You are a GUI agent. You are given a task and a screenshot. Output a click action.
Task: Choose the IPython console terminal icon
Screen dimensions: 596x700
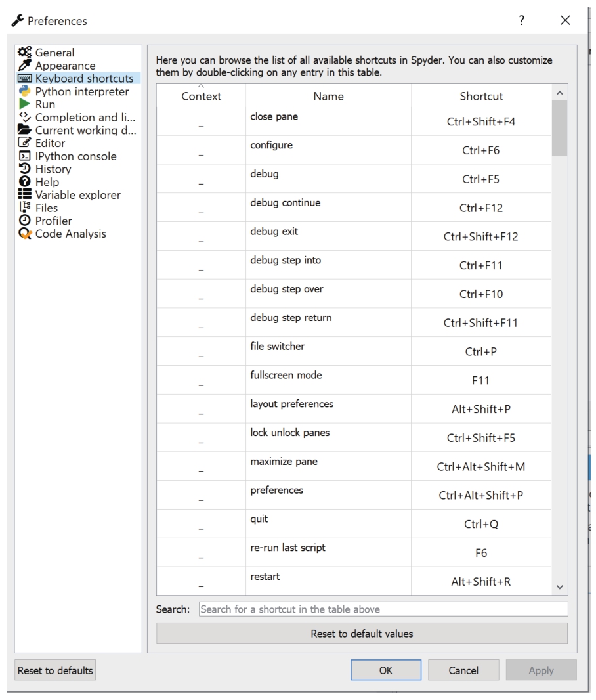[24, 156]
